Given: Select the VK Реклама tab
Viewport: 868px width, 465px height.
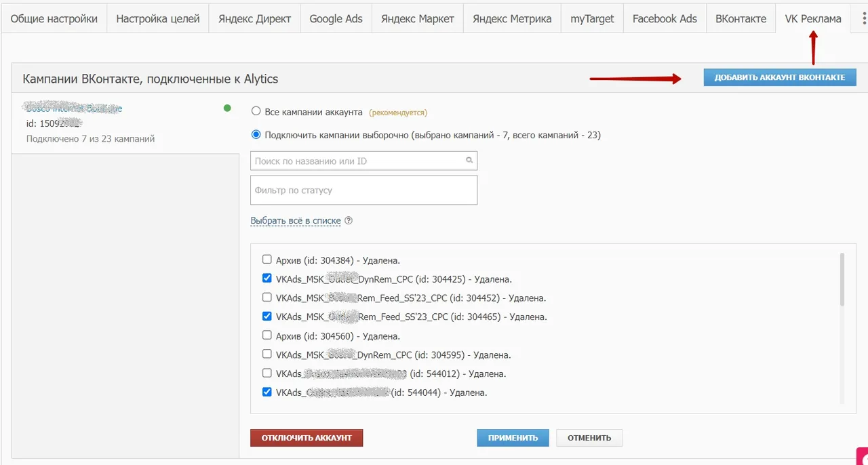Looking at the screenshot, I should point(813,19).
